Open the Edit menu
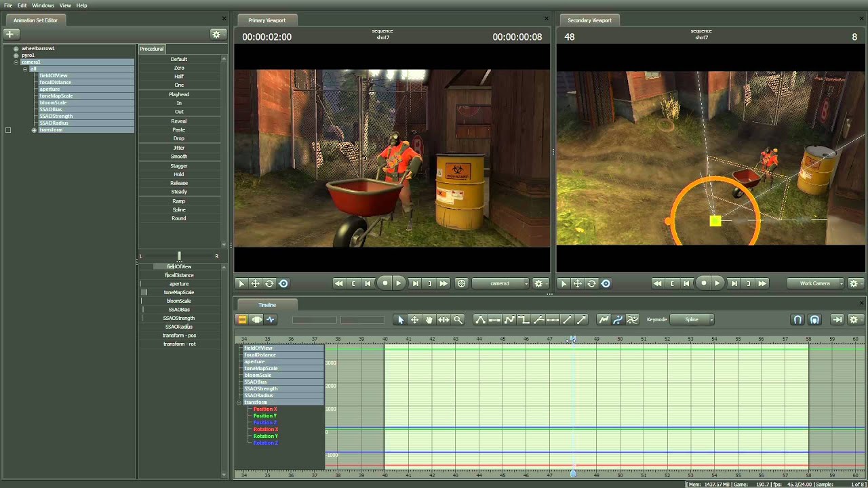Screen dimensions: 868x488 (22, 5)
